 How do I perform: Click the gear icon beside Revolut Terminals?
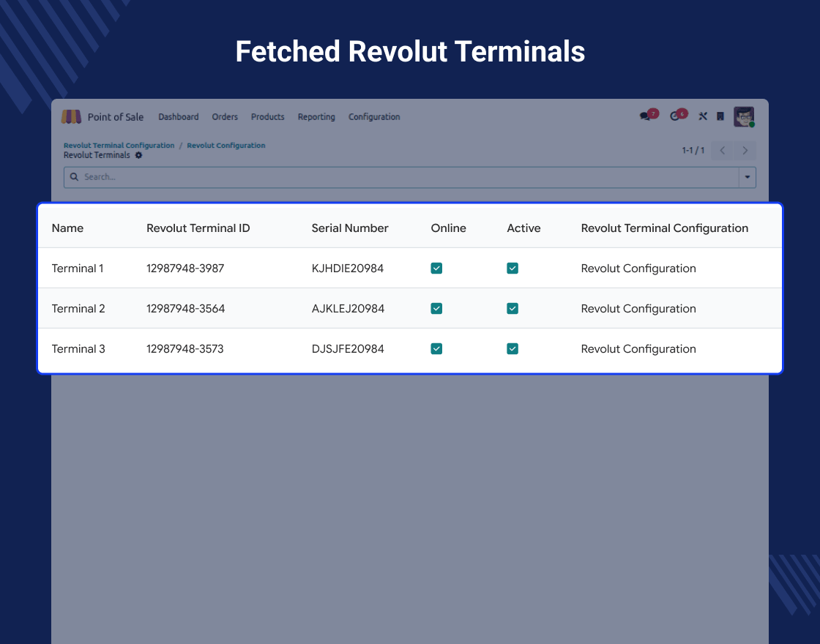click(x=138, y=155)
